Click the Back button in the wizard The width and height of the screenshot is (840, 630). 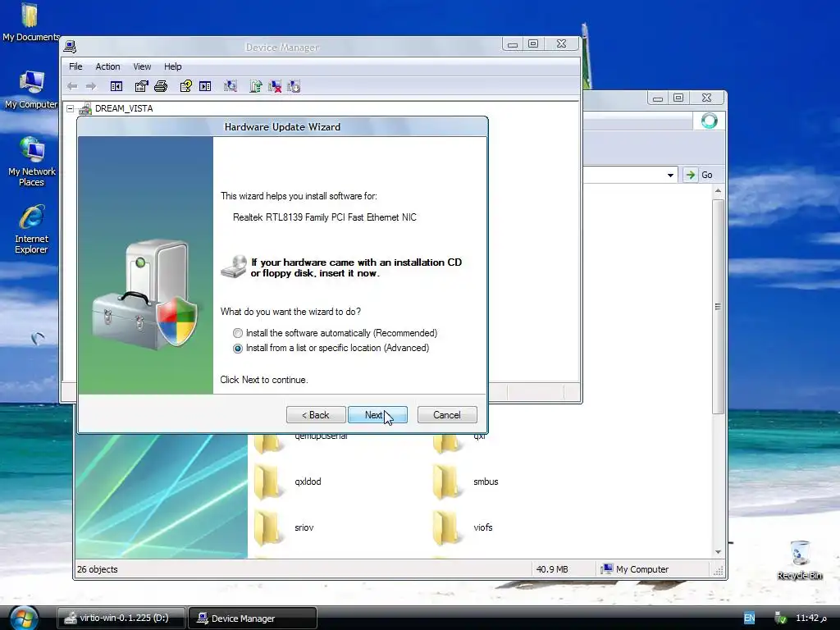[316, 414]
